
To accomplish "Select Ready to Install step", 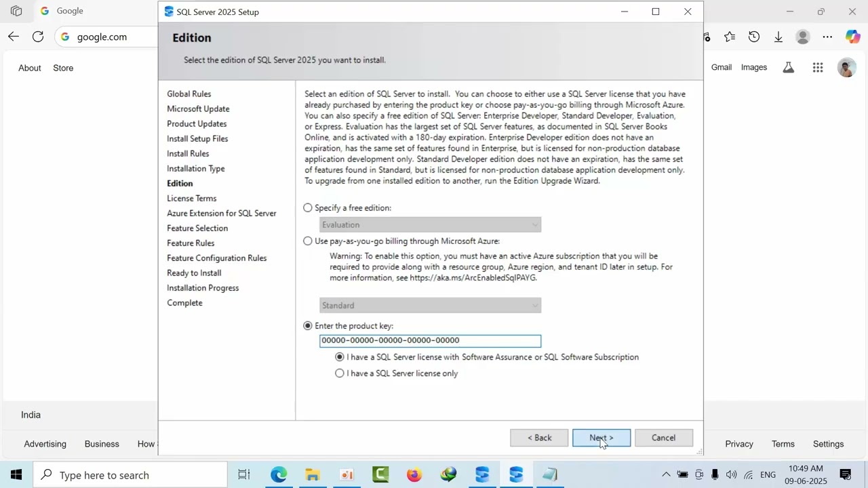I will click(x=194, y=273).
